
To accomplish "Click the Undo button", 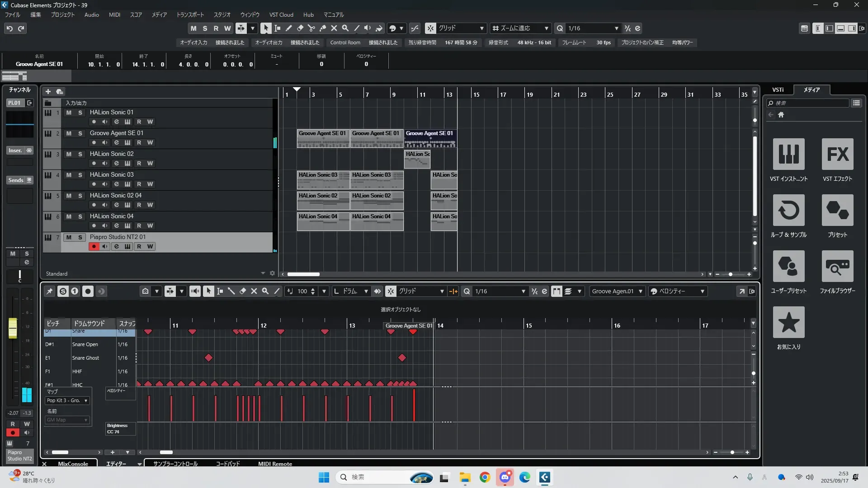I will [9, 28].
